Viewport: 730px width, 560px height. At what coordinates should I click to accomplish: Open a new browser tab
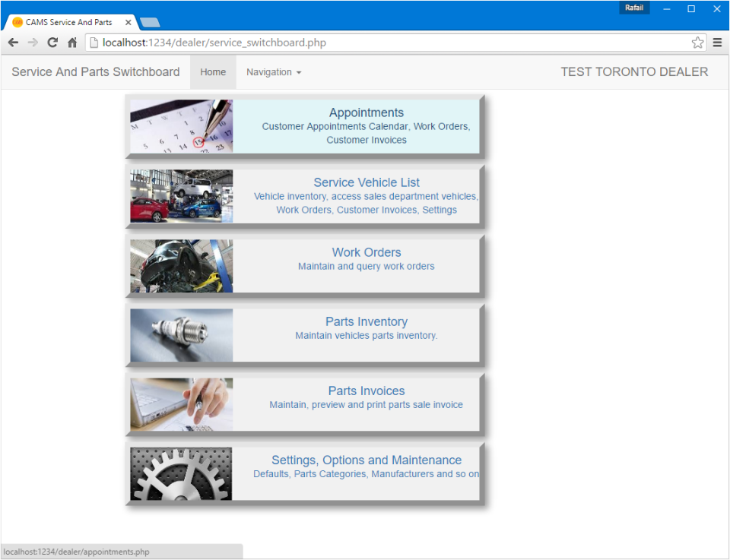tap(150, 22)
